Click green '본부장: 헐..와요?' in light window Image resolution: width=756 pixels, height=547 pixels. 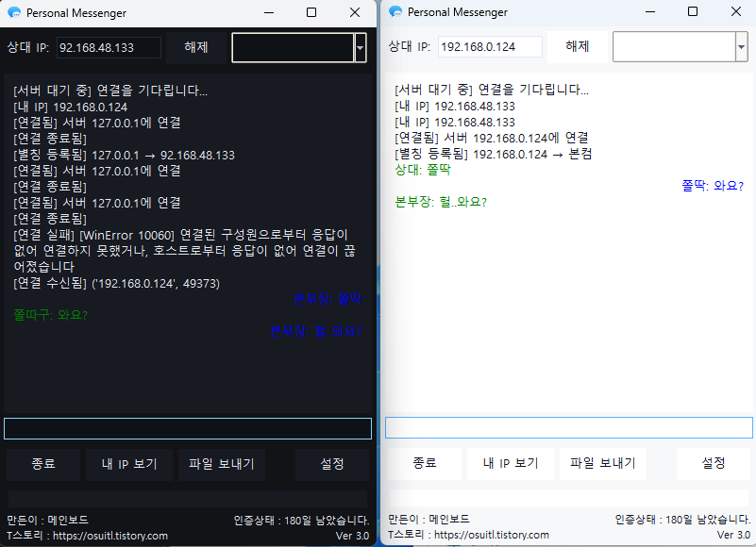441,202
